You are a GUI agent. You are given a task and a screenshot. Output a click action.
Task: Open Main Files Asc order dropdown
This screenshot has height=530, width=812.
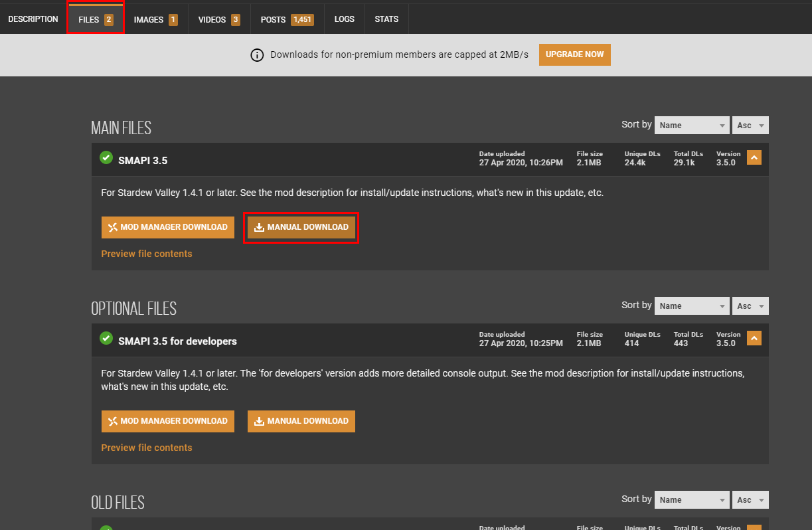click(750, 125)
